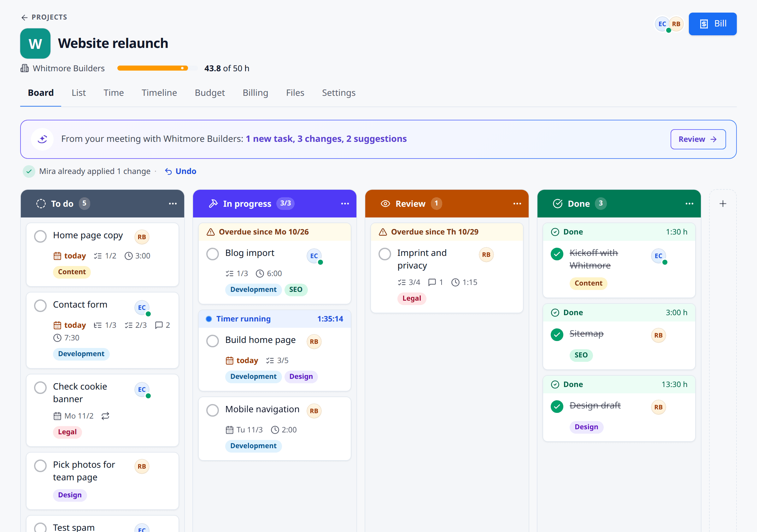Click the back arrow next to PROJECTS

point(24,17)
